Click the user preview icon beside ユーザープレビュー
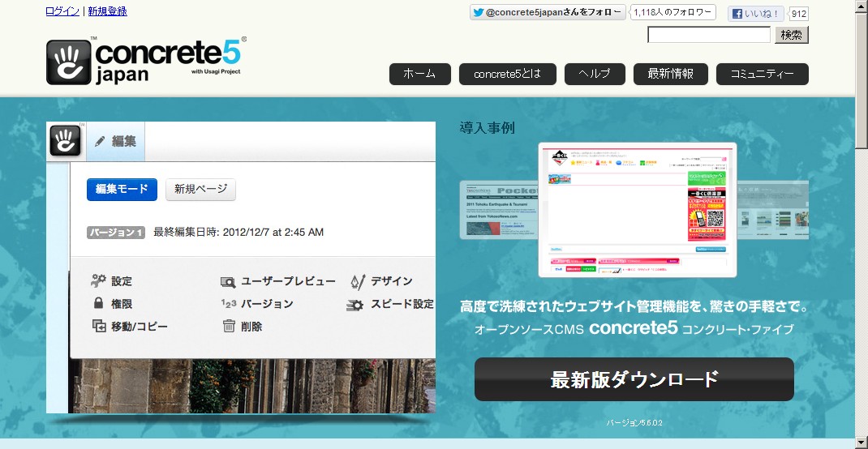This screenshot has width=868, height=449. coord(227,282)
